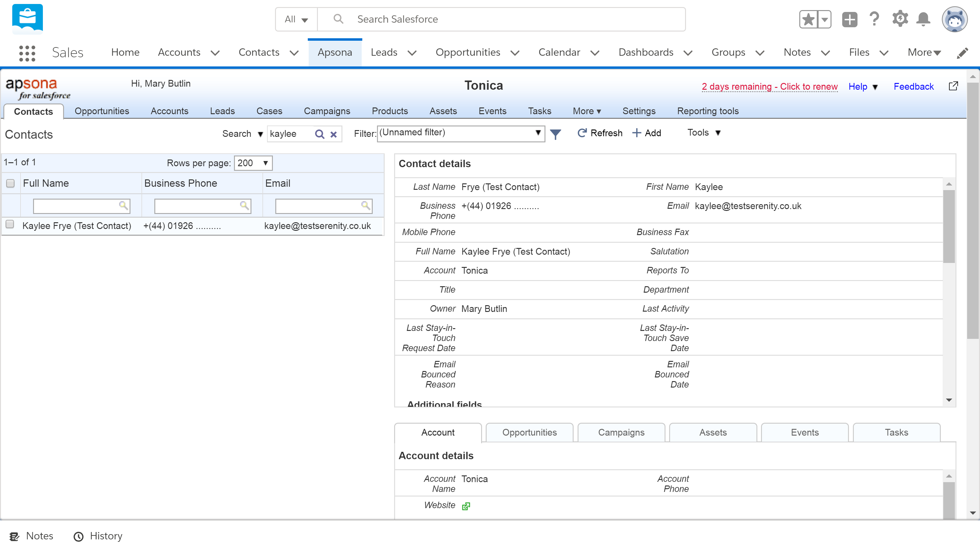Click the Full Name column filter magnifier
Screen dimensions: 980x551
(123, 205)
